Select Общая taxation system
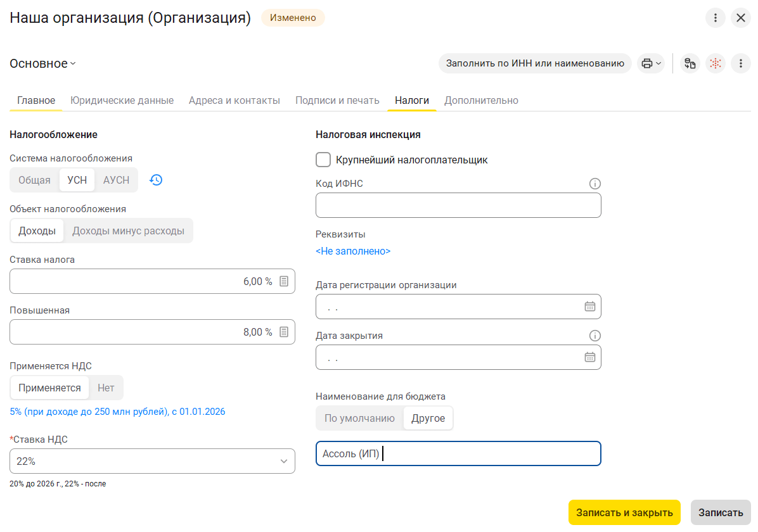The width and height of the screenshot is (758, 532). coord(34,180)
